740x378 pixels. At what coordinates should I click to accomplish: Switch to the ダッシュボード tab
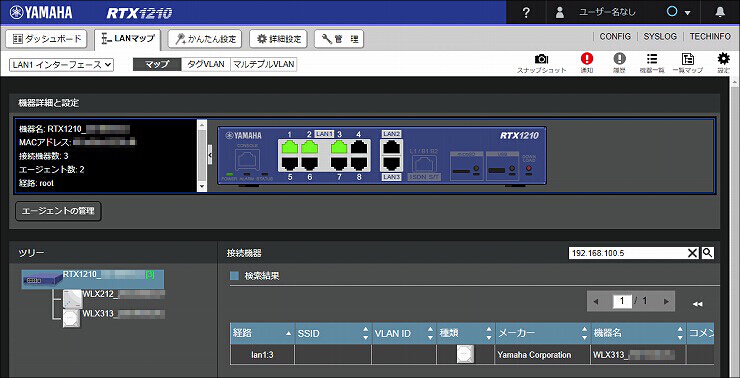click(x=46, y=39)
